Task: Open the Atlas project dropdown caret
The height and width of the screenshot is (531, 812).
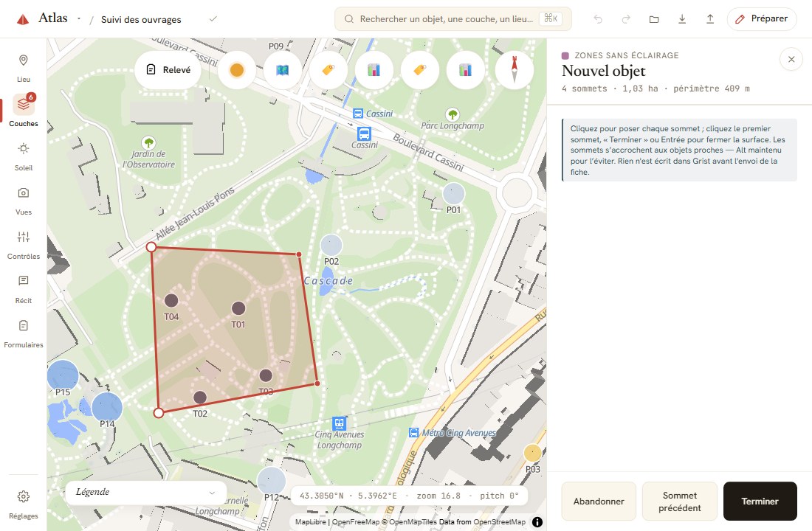Action: tap(79, 18)
